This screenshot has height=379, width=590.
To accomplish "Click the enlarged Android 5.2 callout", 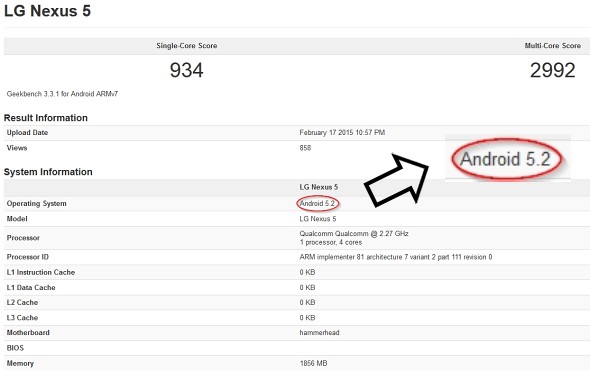I will coord(506,158).
